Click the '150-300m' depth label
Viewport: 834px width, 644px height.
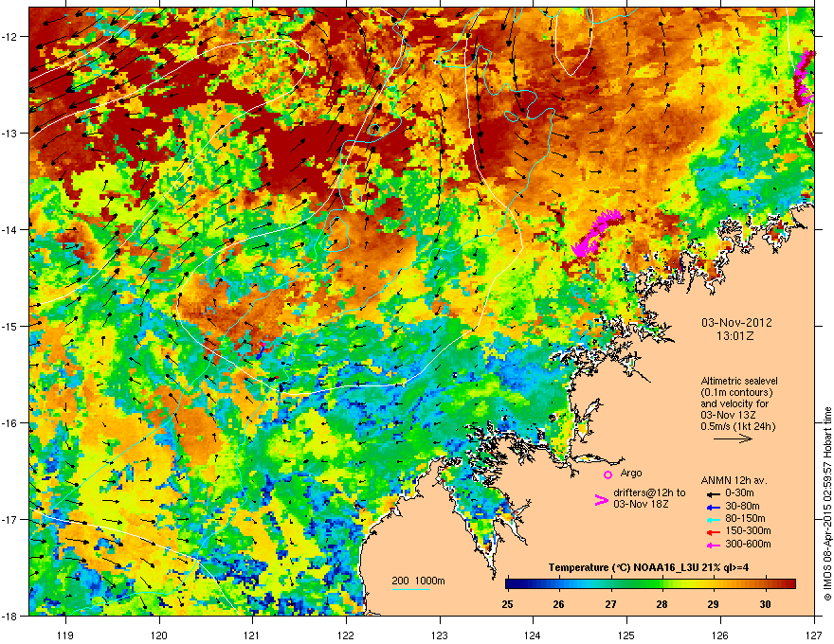coord(748,530)
